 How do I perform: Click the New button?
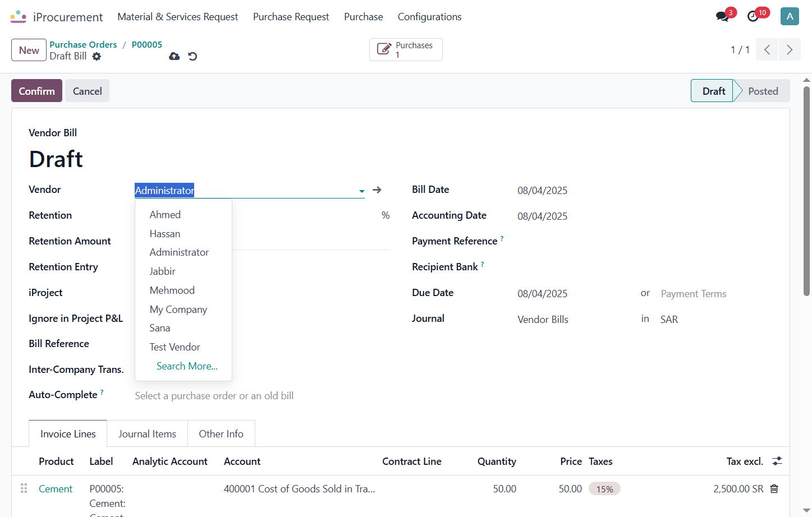click(29, 50)
